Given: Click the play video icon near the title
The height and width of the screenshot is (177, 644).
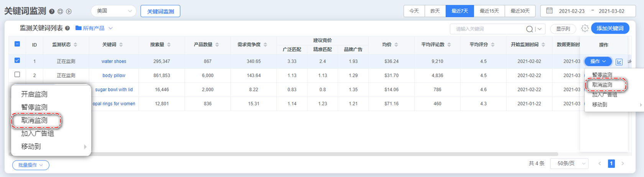Looking at the screenshot, I should 69,11.
